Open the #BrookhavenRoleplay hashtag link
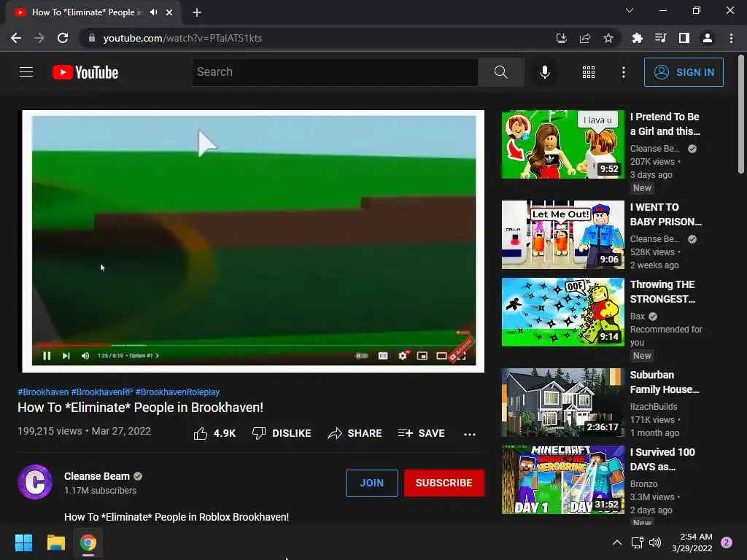Screen dimensions: 747x560 [178, 392]
